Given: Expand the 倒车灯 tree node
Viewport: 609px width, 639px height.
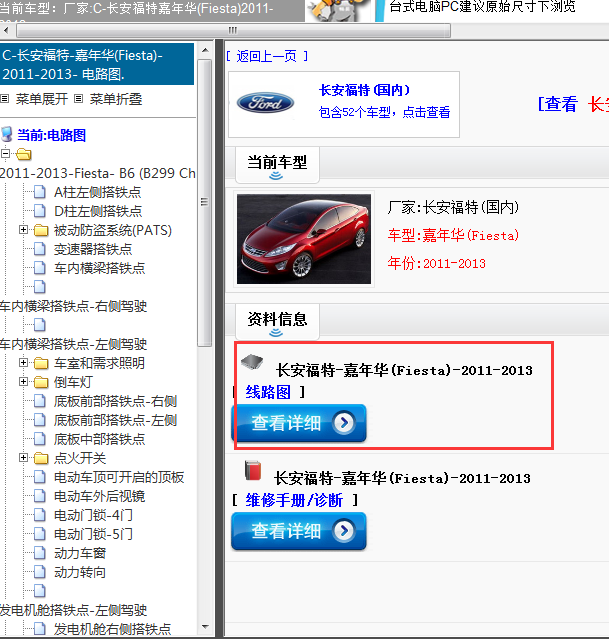Looking at the screenshot, I should [23, 382].
